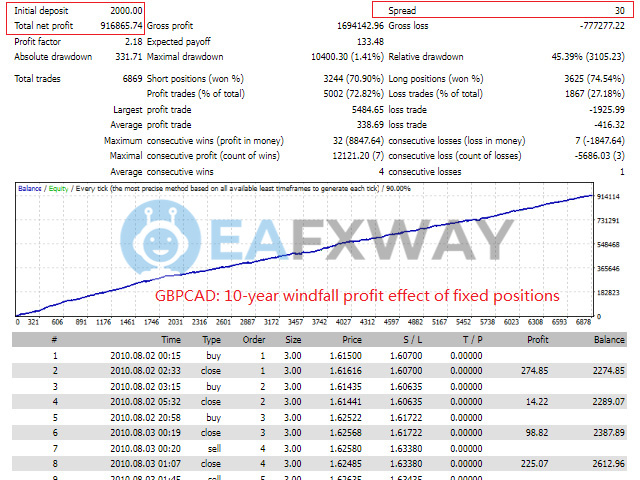This screenshot has height=480, width=640.
Task: Select Long positions value 3625 (74.54%)
Action: (x=594, y=79)
